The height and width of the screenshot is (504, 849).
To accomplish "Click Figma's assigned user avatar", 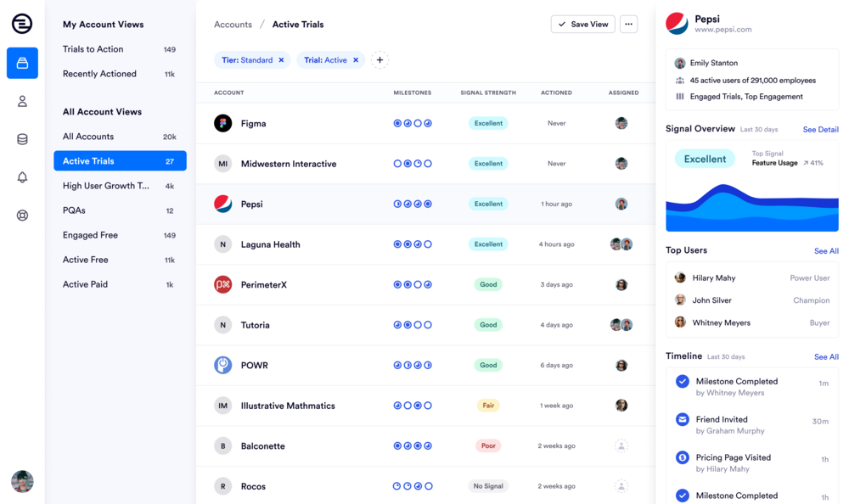I will click(621, 123).
